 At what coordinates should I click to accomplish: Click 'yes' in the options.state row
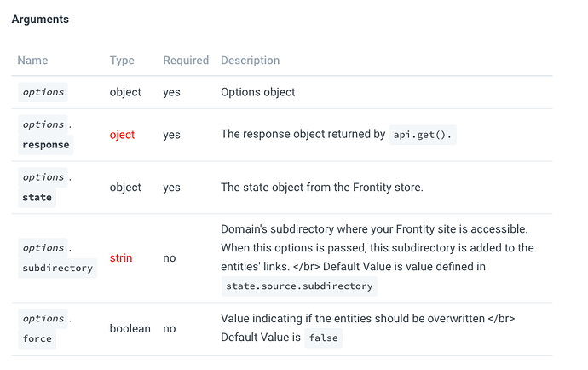(171, 188)
